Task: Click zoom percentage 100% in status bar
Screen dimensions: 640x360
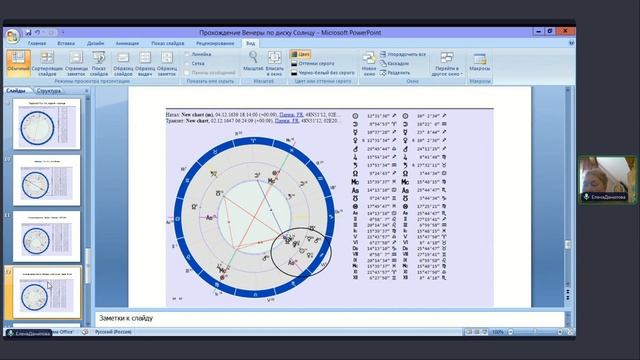Action: coord(498,332)
